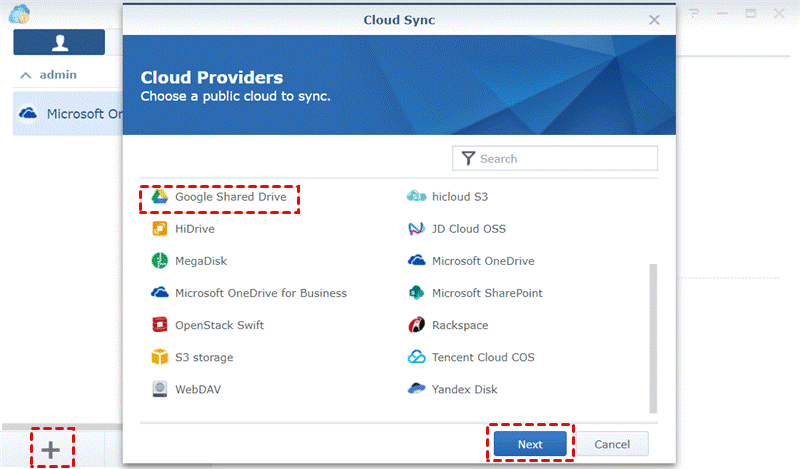The height and width of the screenshot is (469, 800).
Task: Select WebDAV provider label
Action: (x=198, y=389)
